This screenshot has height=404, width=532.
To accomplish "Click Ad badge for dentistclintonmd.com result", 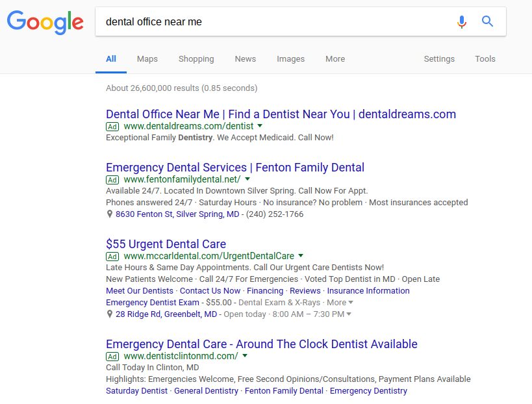I will point(112,357).
